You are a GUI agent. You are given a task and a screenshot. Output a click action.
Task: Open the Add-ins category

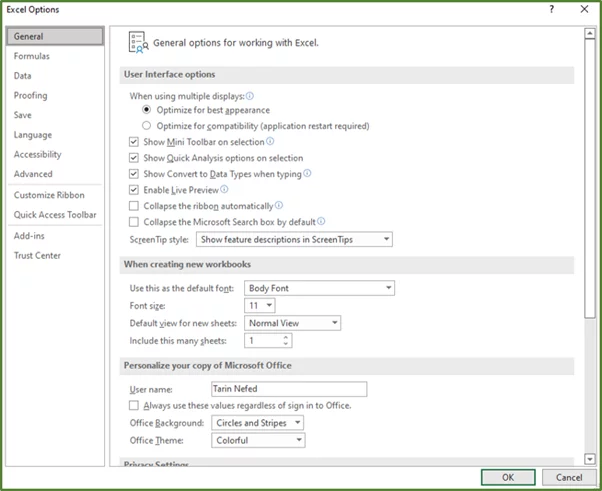tap(55, 236)
